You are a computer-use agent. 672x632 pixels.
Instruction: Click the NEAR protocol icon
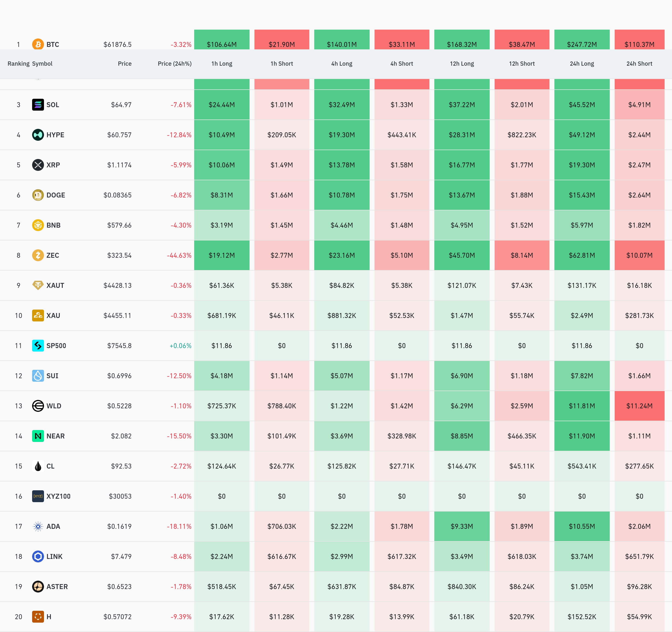pos(38,436)
